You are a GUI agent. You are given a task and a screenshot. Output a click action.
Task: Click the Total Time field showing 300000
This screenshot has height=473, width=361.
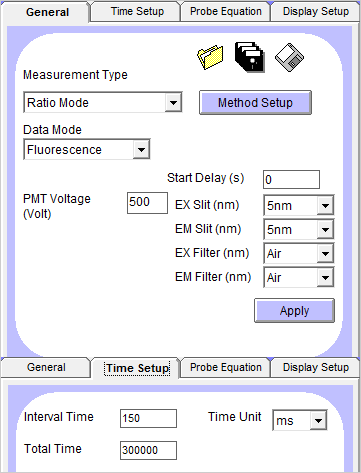click(148, 450)
